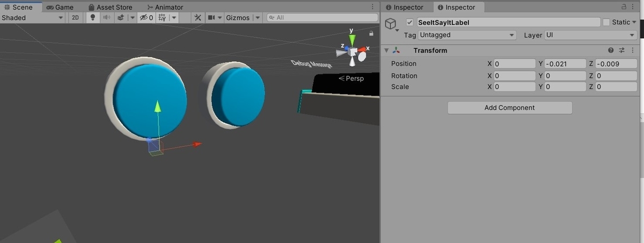The height and width of the screenshot is (243, 644).
Task: Click the Position Z field value -0.009
Action: click(616, 63)
